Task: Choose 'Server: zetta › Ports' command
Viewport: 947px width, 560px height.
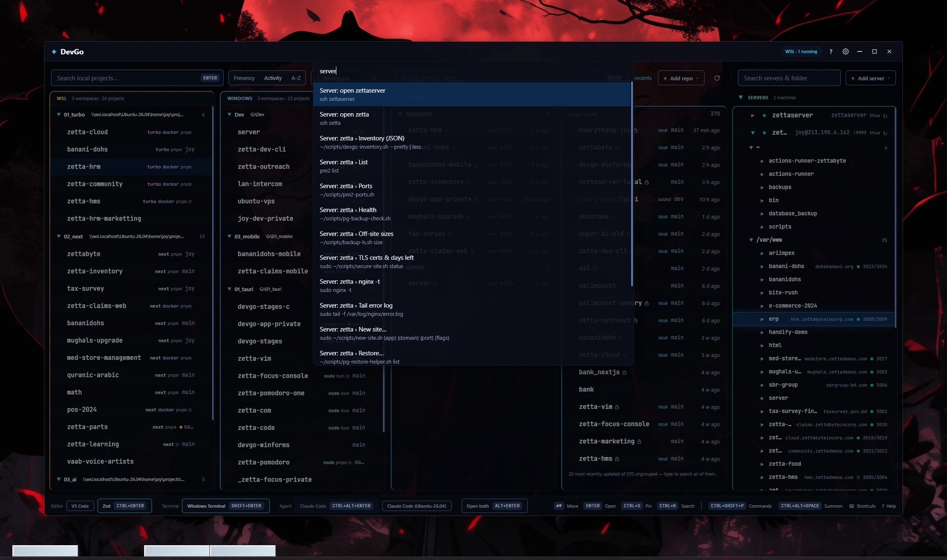Action: tap(472, 190)
